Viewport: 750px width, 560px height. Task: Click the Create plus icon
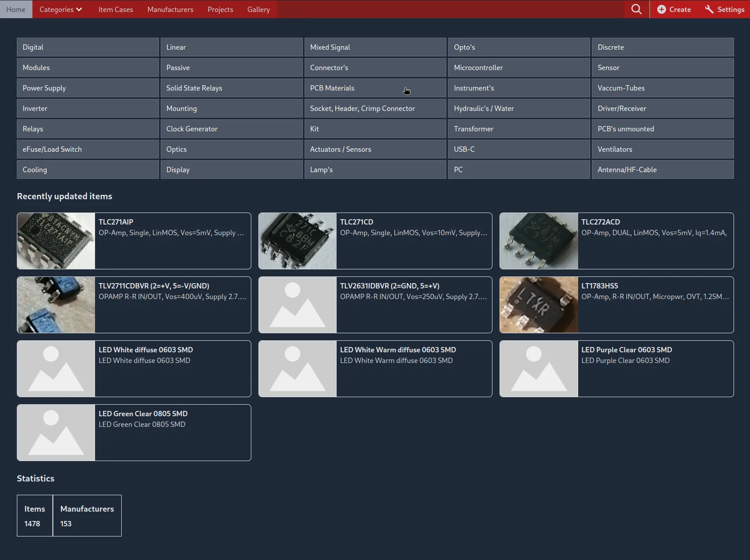point(661,9)
